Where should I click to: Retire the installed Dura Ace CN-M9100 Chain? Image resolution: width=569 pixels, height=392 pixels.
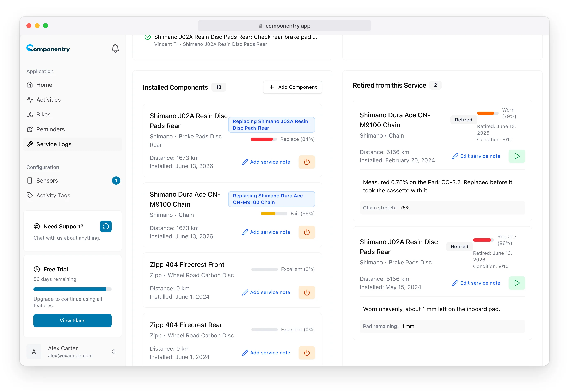[x=306, y=232]
